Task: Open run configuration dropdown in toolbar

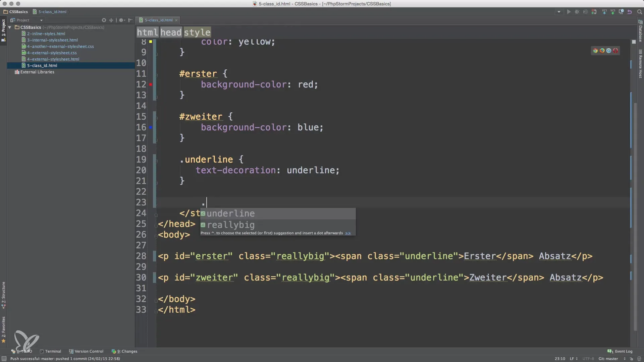Action: (558, 12)
